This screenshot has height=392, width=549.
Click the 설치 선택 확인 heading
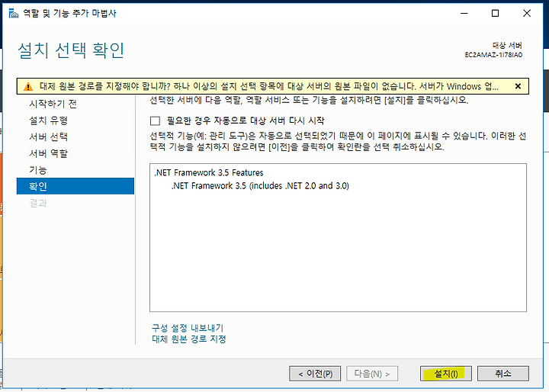click(71, 50)
